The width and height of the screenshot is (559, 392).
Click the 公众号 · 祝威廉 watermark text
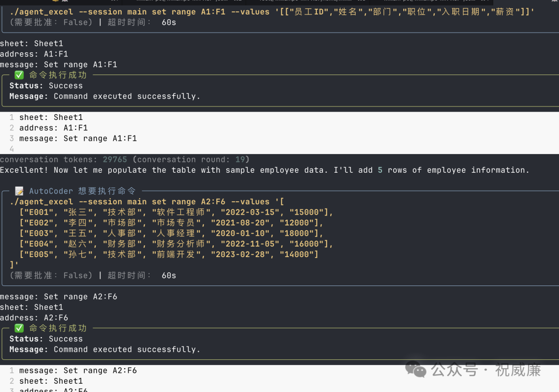[x=486, y=370]
